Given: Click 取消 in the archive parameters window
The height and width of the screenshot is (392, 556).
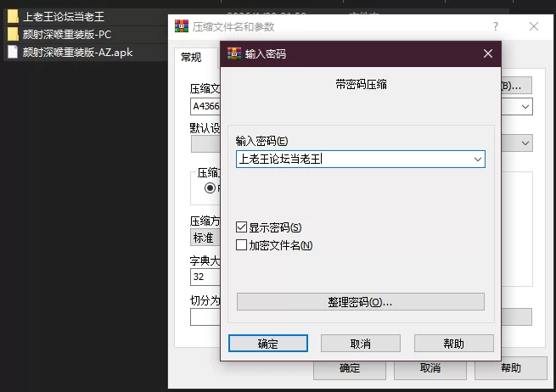Looking at the screenshot, I should pyautogui.click(x=430, y=368).
